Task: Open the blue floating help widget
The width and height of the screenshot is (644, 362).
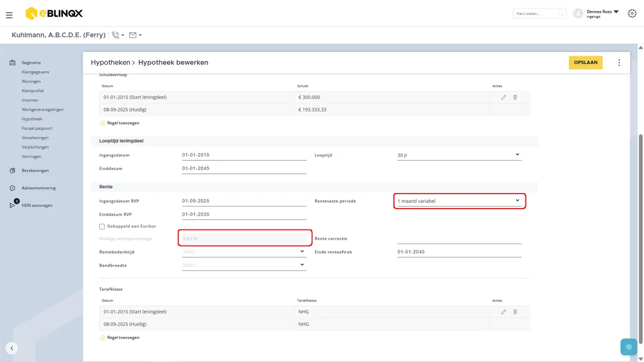Action: (628, 347)
